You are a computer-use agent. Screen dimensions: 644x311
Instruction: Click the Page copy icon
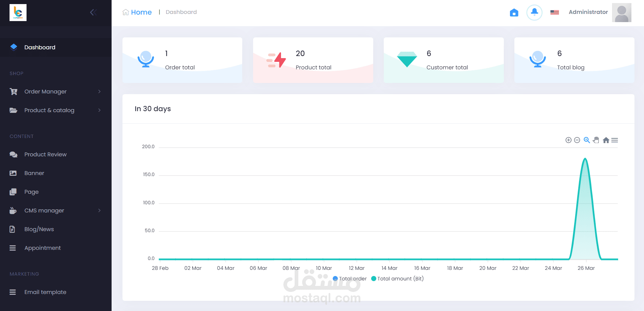pos(13,192)
